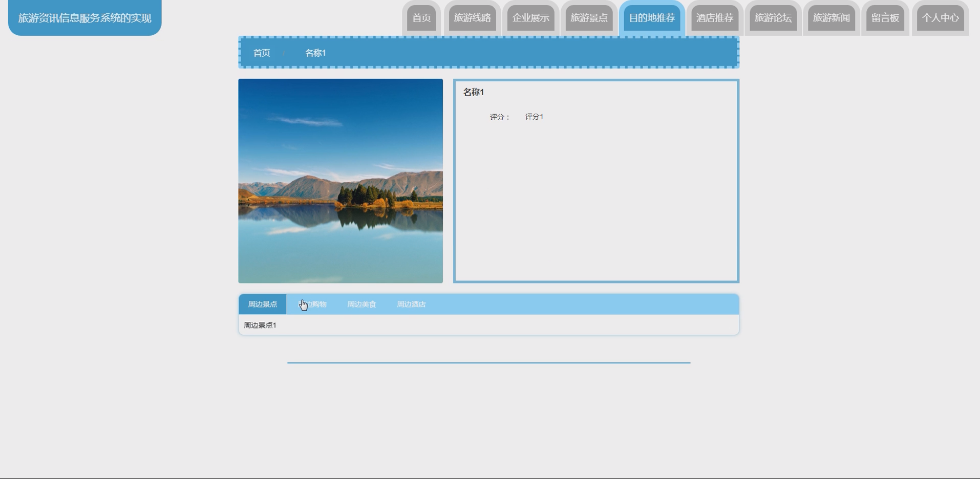Click the lake and mountain destination photo
This screenshot has width=980, height=479.
[340, 181]
